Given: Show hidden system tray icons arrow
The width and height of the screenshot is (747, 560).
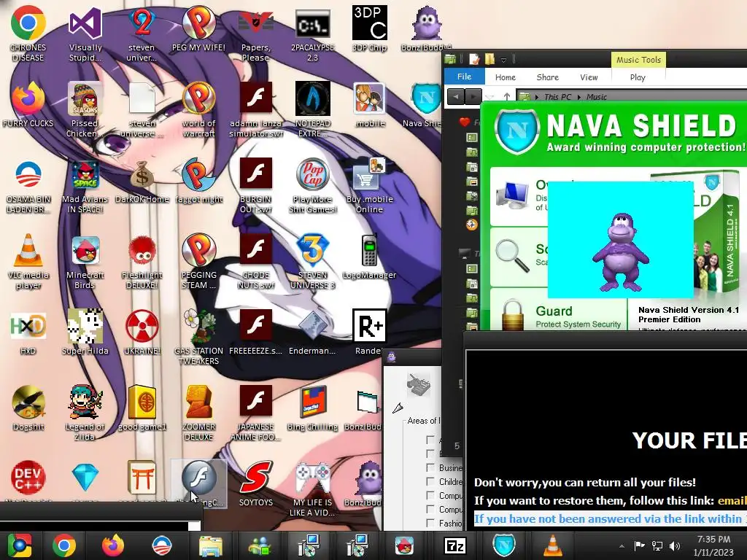Looking at the screenshot, I should click(x=622, y=545).
